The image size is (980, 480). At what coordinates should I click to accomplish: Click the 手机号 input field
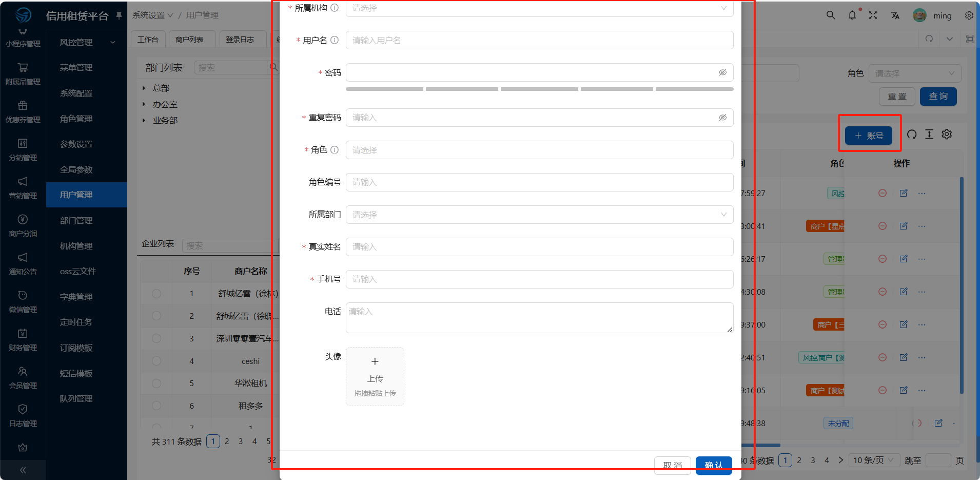click(x=540, y=279)
